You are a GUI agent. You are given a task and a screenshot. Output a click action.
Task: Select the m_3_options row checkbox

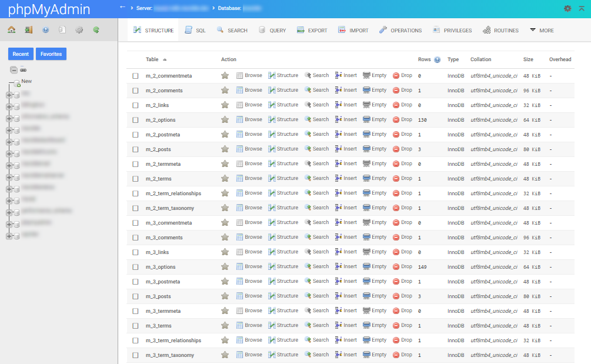tap(135, 267)
